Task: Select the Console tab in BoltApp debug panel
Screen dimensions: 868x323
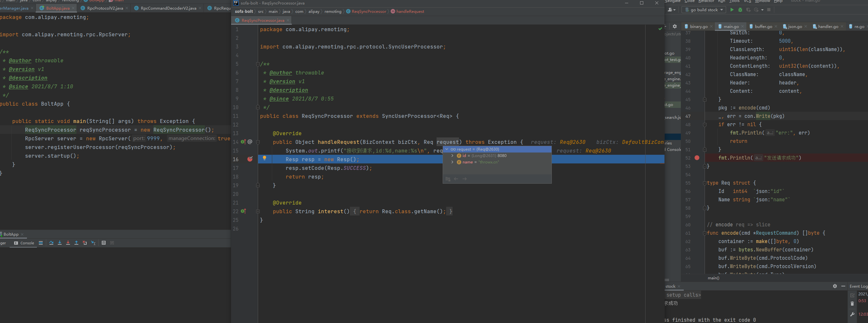Action: point(24,243)
